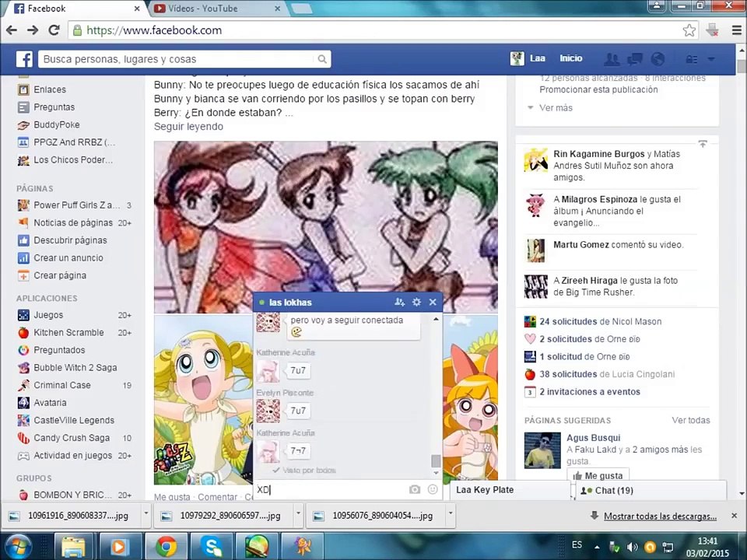Open dropdown for download 10956076 jpg
Image resolution: width=747 pixels, height=560 pixels.
451,514
